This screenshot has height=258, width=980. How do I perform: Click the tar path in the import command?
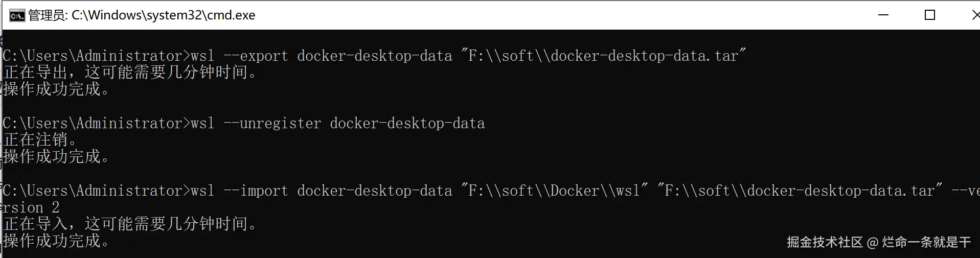pyautogui.click(x=800, y=191)
